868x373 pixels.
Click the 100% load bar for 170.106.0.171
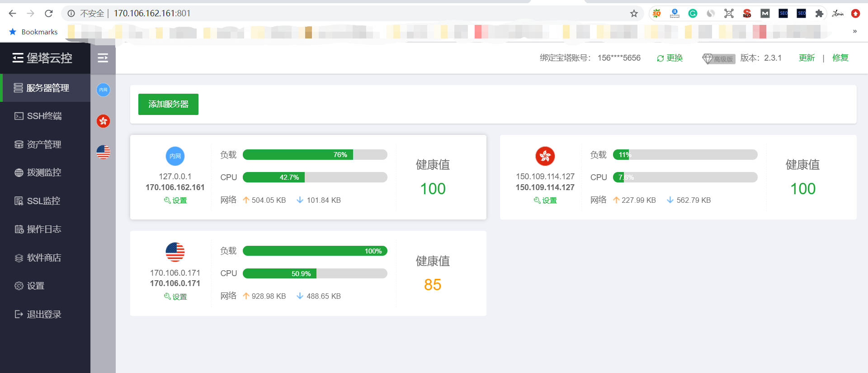(x=315, y=251)
